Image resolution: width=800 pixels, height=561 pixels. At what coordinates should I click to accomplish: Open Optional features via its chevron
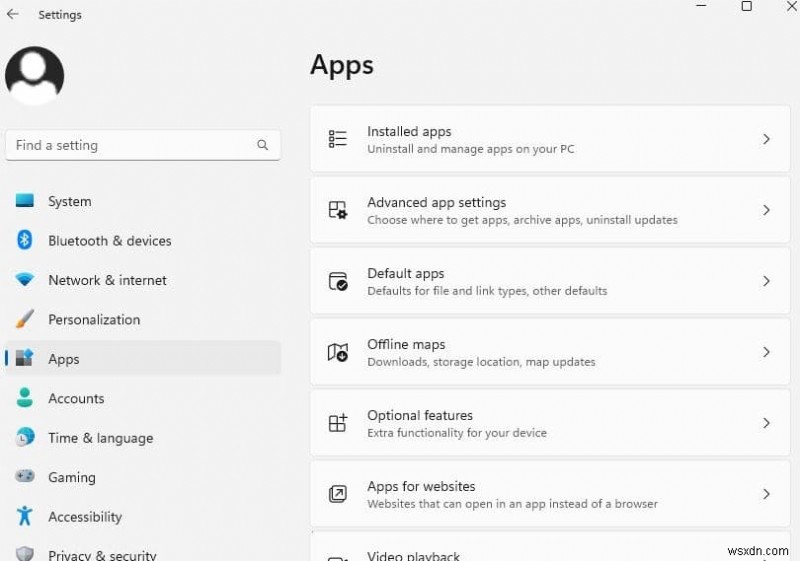[x=766, y=424]
